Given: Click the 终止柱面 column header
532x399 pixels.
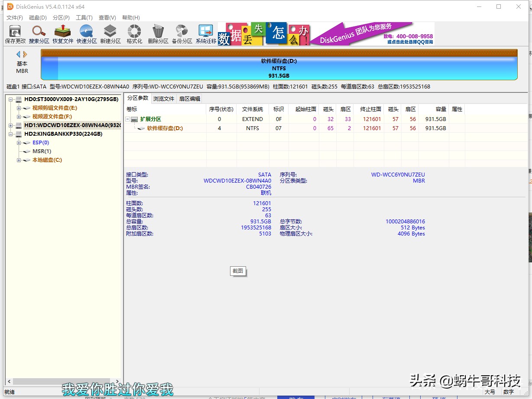Looking at the screenshot, I should [369, 109].
